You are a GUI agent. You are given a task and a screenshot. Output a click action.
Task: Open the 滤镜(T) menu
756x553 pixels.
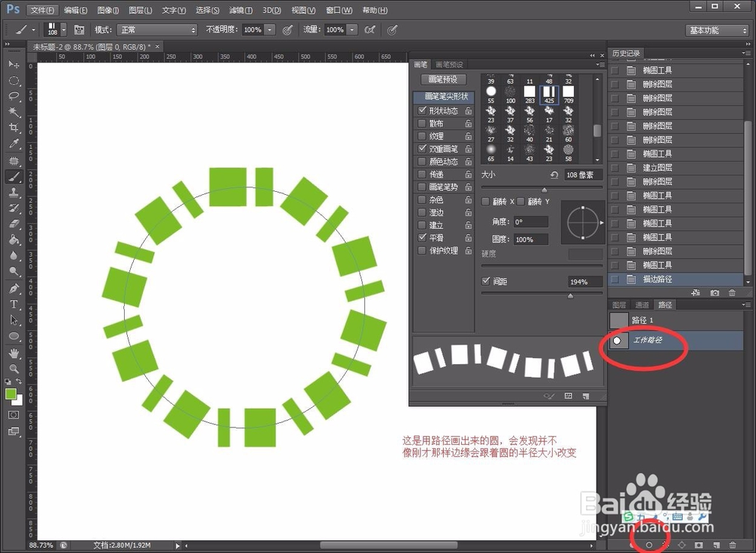240,10
